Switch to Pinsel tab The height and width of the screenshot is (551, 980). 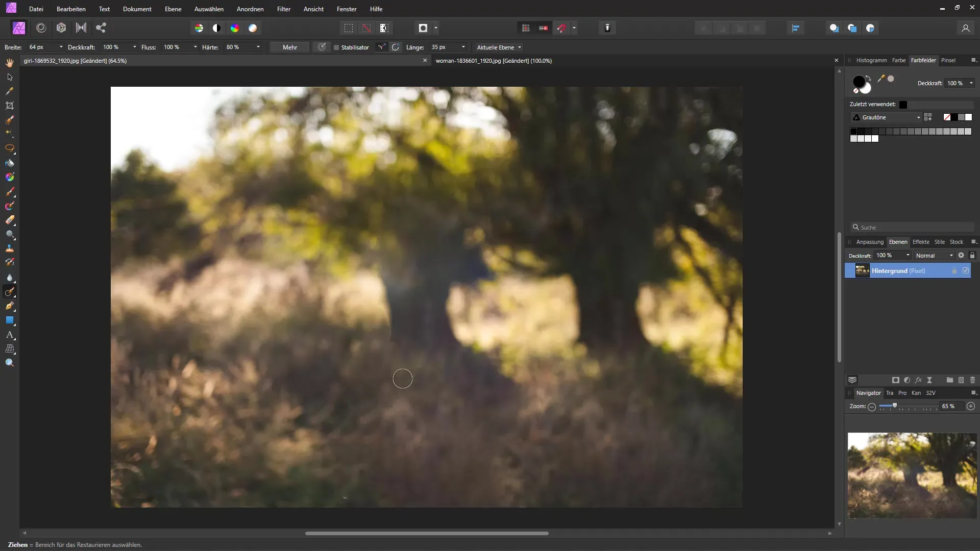tap(948, 60)
